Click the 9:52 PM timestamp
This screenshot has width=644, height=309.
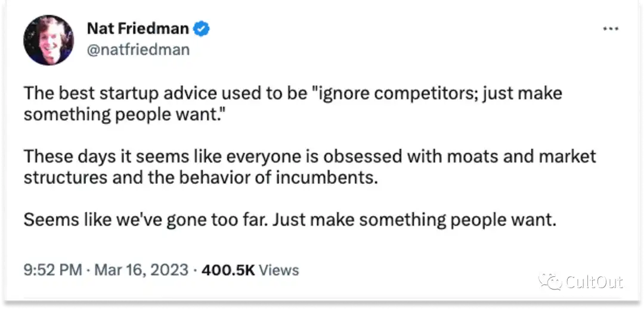pyautogui.click(x=52, y=270)
